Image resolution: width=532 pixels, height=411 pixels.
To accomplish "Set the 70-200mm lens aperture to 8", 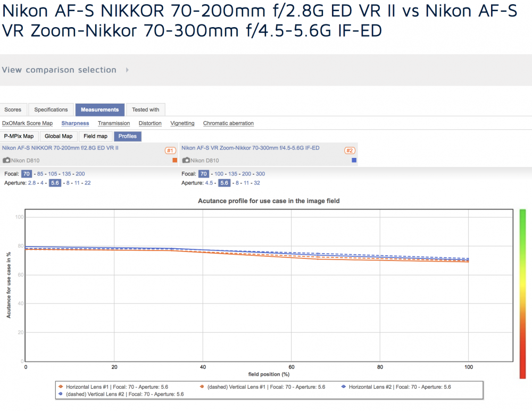I will point(68,183).
